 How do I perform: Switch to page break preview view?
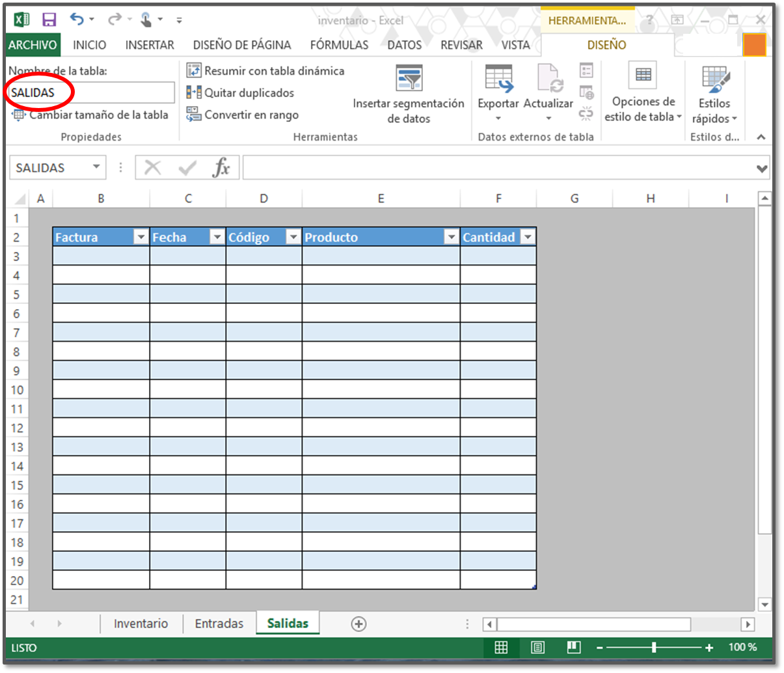tap(573, 648)
